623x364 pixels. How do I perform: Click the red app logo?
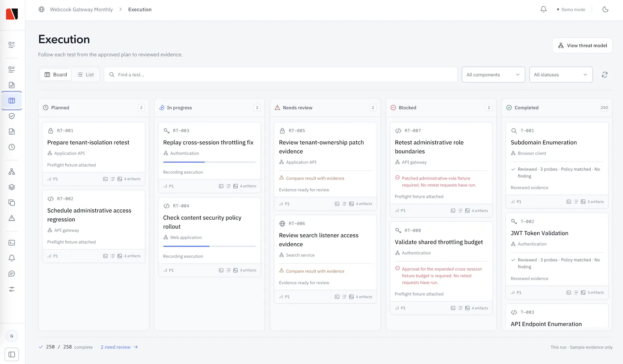pos(12,14)
